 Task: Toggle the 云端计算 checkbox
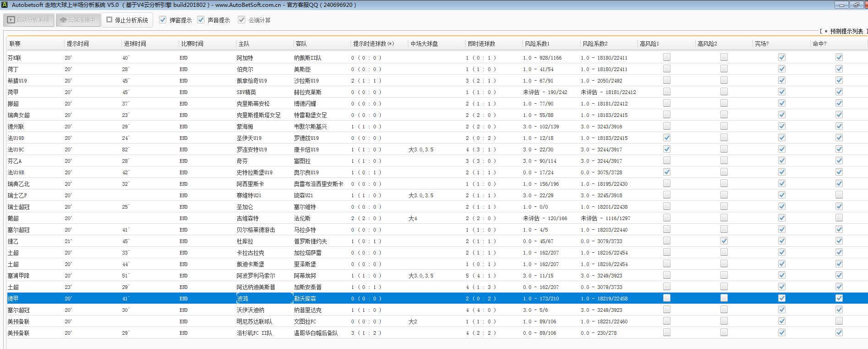coord(242,20)
